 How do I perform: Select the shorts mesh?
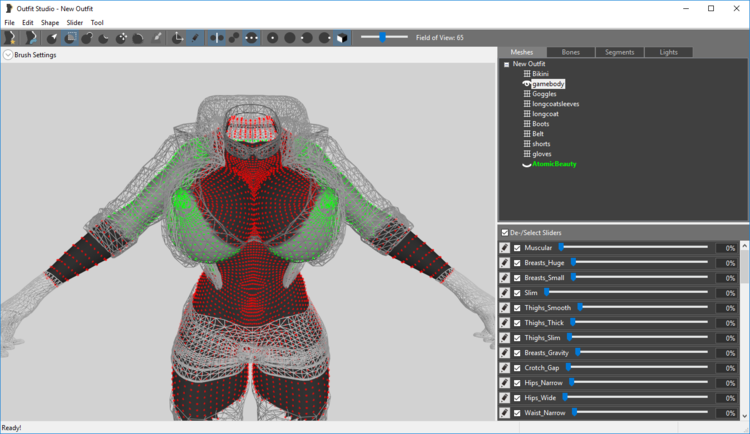541,144
